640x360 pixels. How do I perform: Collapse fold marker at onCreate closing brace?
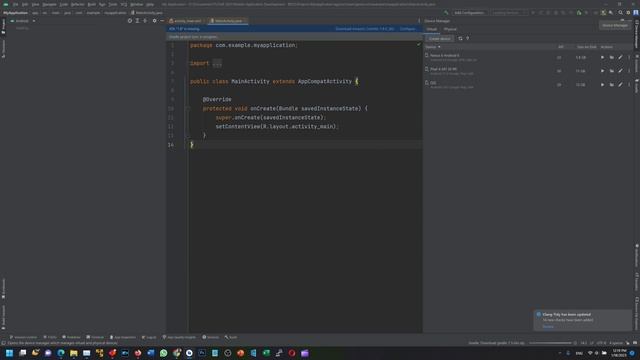click(188, 136)
